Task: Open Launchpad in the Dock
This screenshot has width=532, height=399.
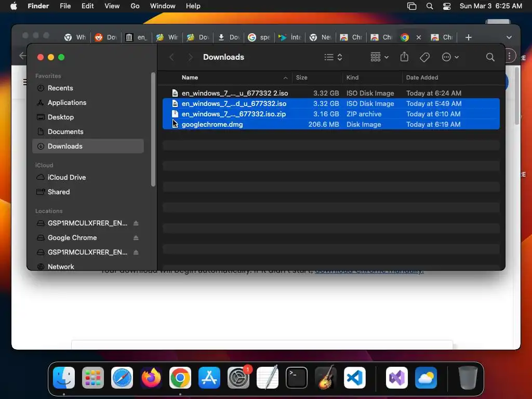Action: (93, 378)
